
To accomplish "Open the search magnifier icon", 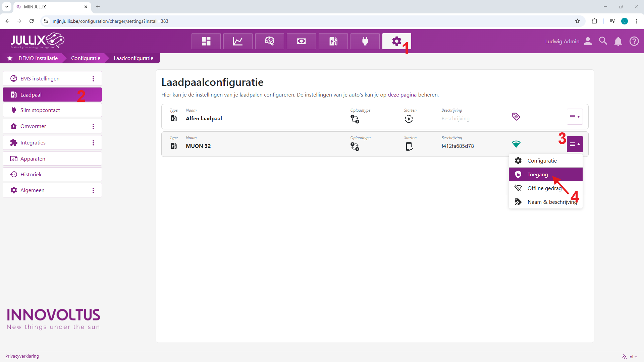I will pyautogui.click(x=603, y=41).
